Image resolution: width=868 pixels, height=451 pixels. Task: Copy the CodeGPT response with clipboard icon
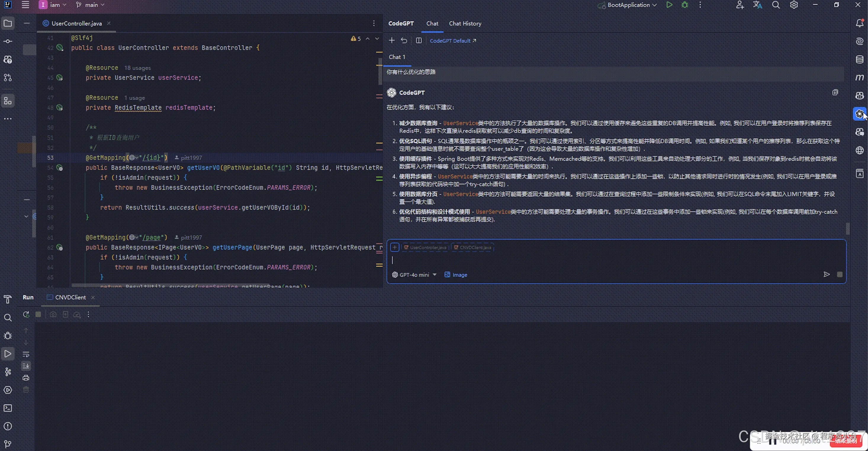click(x=835, y=92)
